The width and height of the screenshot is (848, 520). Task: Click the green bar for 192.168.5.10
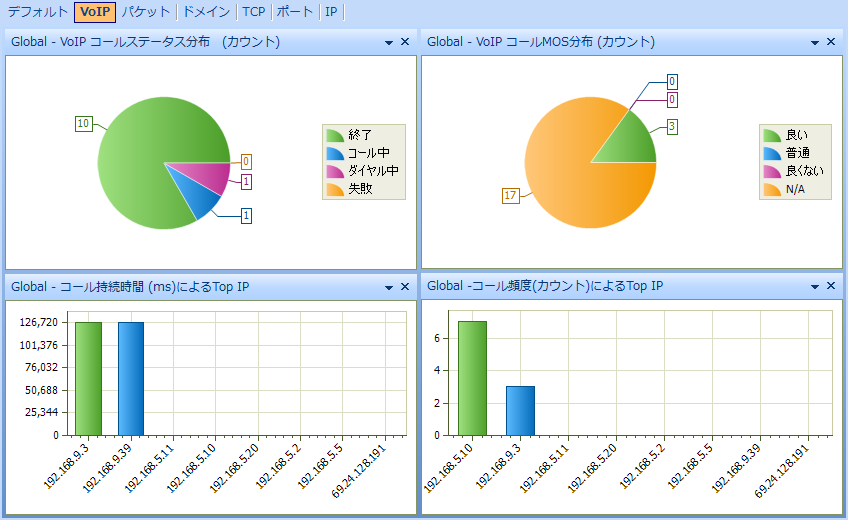click(472, 378)
